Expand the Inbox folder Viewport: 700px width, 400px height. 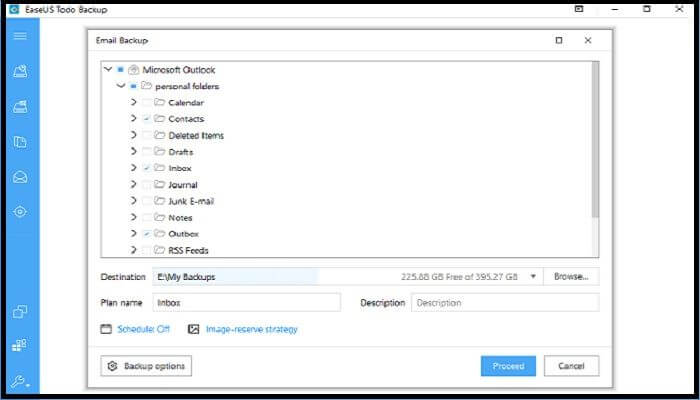click(133, 168)
